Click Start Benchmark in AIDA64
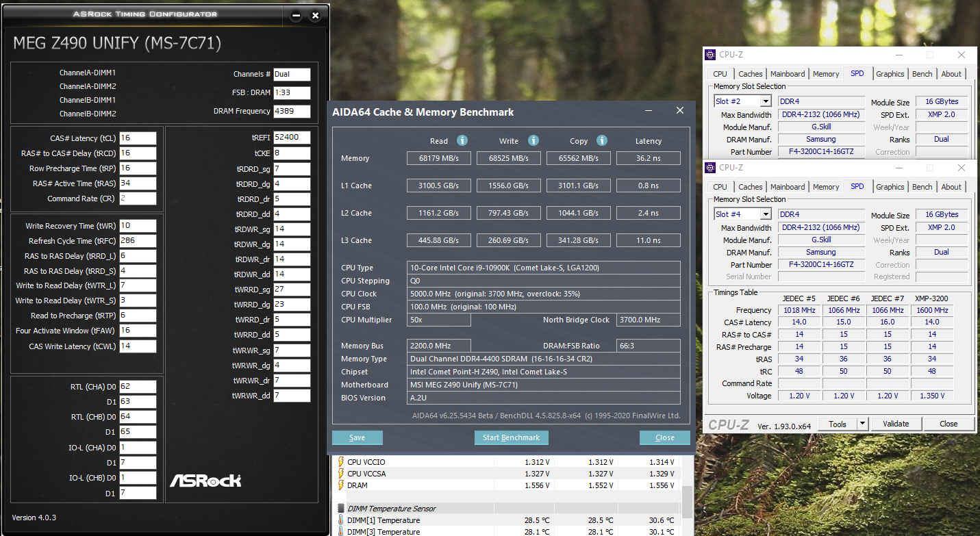The width and height of the screenshot is (980, 536). (511, 437)
